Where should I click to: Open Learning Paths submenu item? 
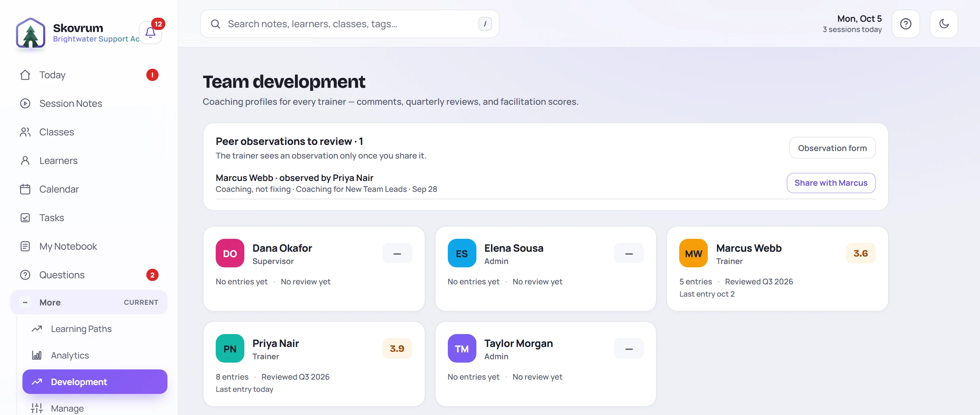click(95, 329)
